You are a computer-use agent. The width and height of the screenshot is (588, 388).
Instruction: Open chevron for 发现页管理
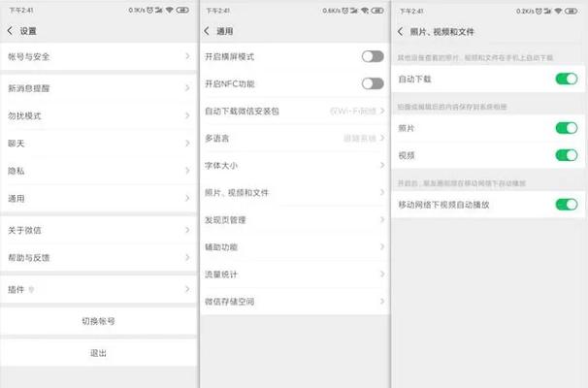point(382,219)
